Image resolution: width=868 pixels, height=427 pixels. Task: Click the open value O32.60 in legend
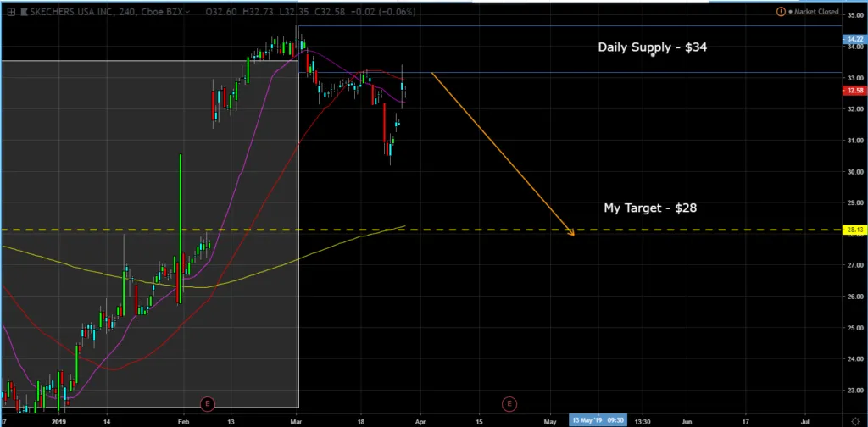click(220, 12)
